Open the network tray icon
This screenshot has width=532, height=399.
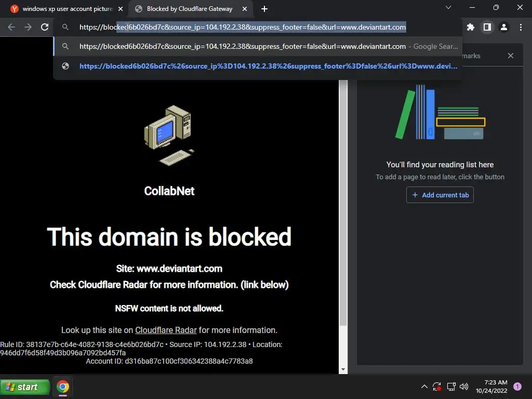451,387
